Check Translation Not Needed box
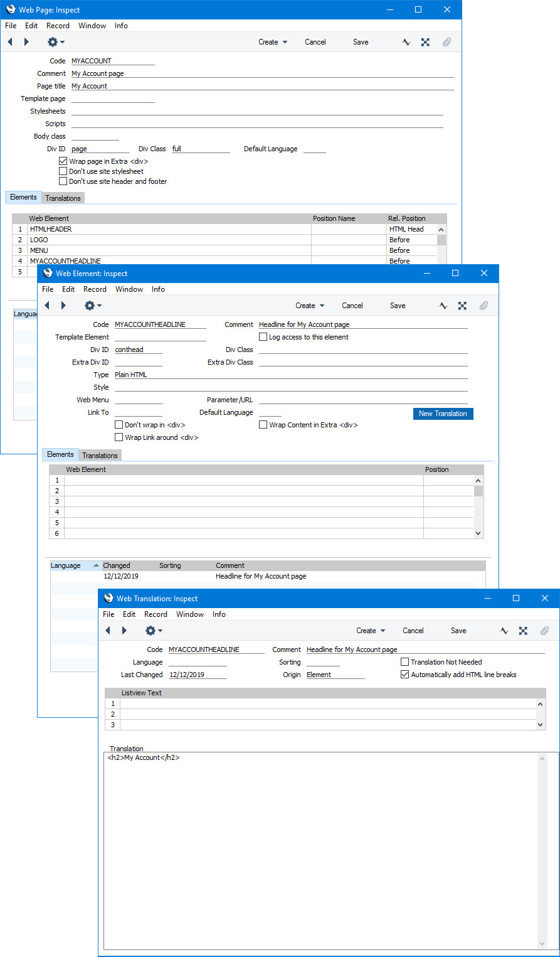This screenshot has width=560, height=957. click(x=404, y=662)
